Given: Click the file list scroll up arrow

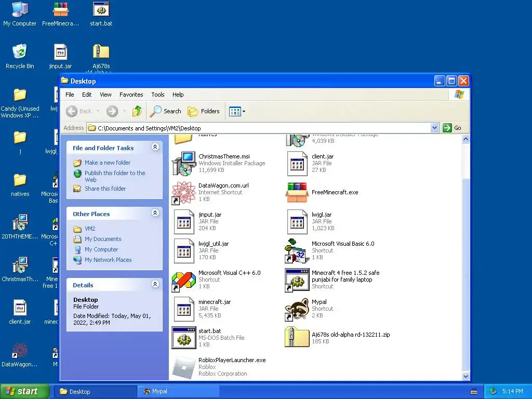Looking at the screenshot, I should coord(466,139).
